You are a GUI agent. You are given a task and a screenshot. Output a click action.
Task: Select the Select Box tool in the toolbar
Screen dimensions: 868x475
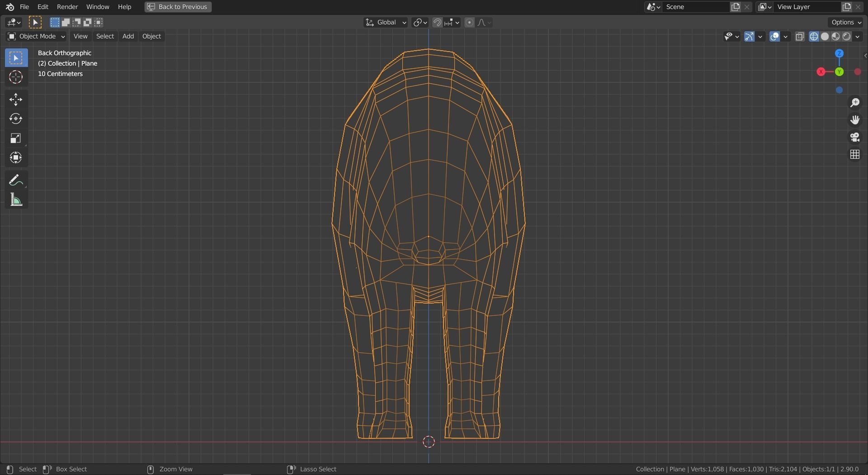16,58
